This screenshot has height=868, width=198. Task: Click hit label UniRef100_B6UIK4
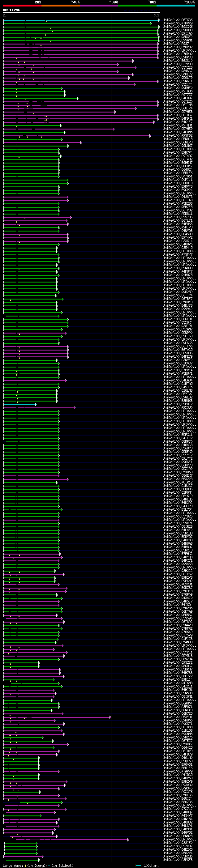click(178, 108)
